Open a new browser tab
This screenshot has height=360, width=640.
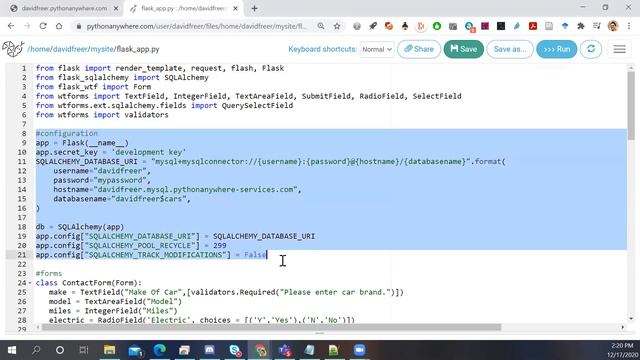(254, 8)
